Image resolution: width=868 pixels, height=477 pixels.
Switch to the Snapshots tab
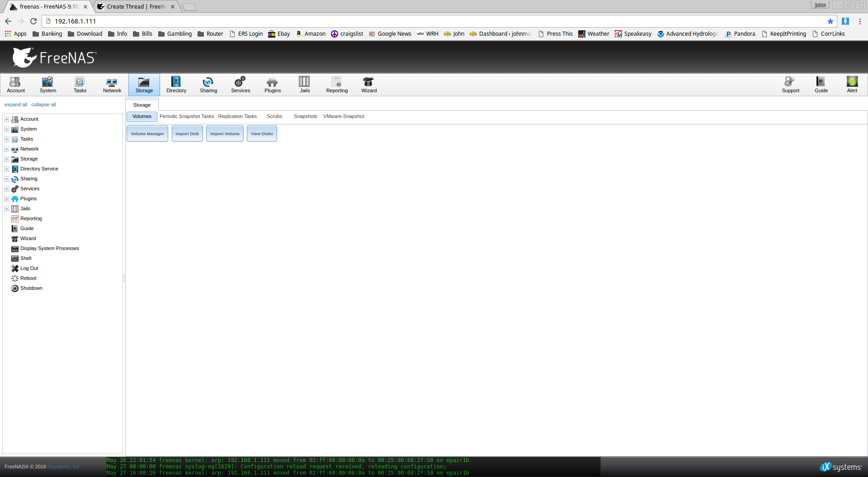tap(306, 117)
